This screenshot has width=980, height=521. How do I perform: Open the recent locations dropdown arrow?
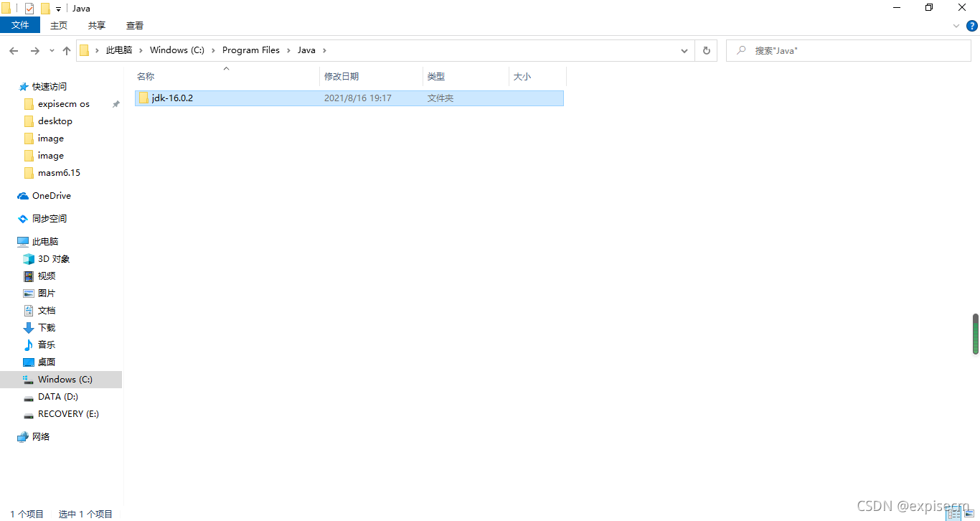tap(52, 51)
